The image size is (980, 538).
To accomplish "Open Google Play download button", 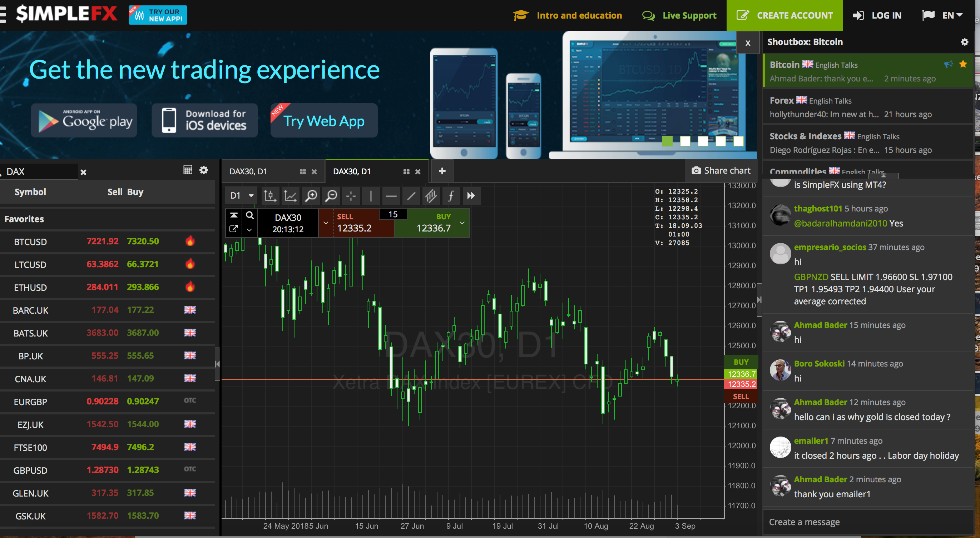I will (84, 120).
